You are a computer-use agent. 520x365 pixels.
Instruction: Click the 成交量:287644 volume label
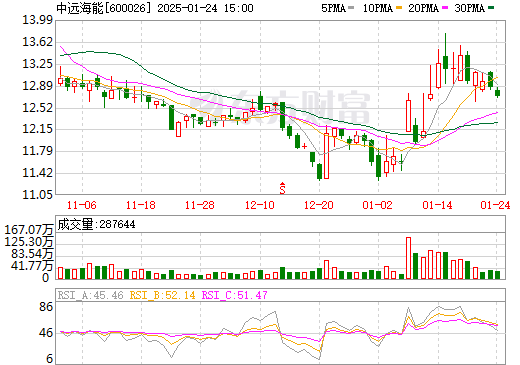click(96, 224)
